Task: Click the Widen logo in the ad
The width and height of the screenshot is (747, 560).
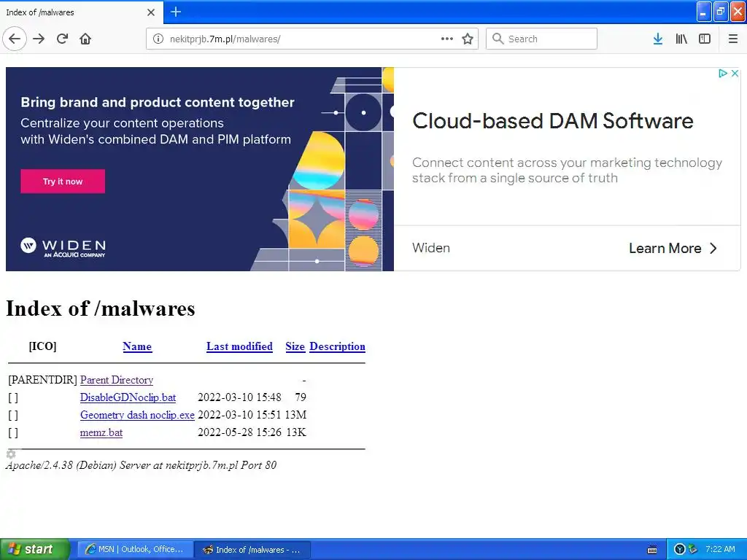Action: coord(63,247)
